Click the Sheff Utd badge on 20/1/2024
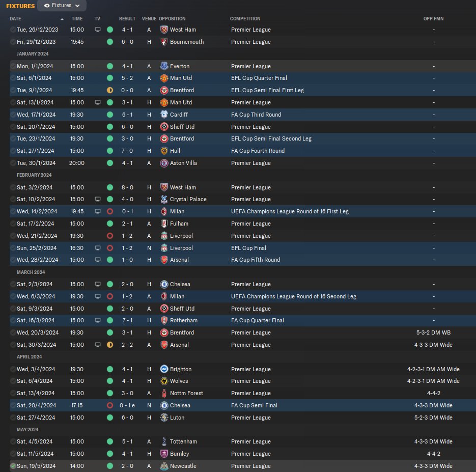This screenshot has height=472, width=476. (164, 127)
